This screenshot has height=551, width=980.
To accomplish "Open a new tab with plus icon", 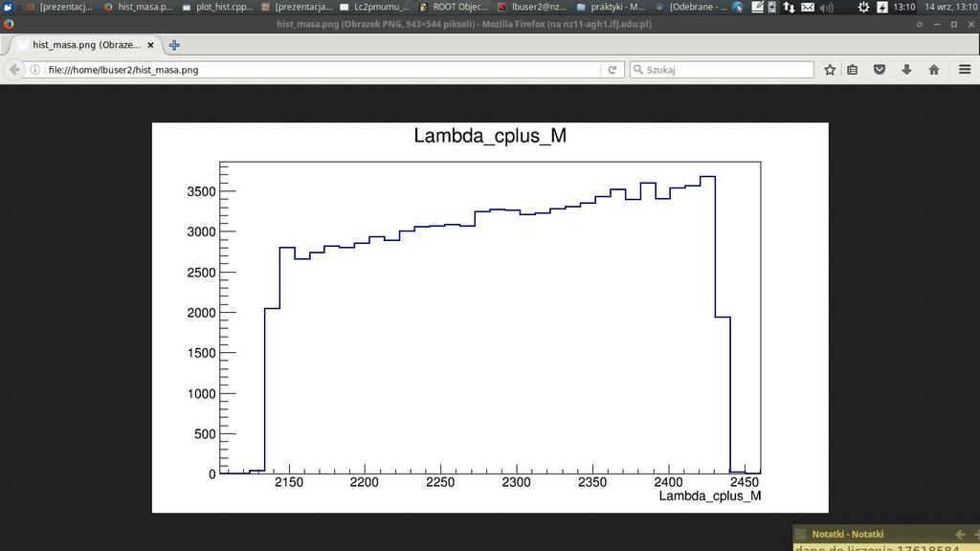I will 174,45.
